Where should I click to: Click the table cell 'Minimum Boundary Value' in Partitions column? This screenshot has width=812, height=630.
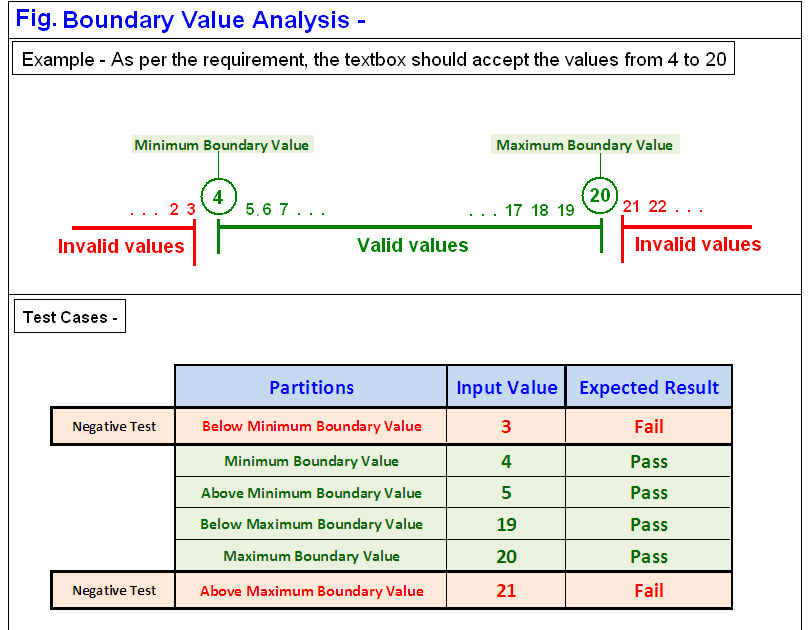tap(311, 461)
